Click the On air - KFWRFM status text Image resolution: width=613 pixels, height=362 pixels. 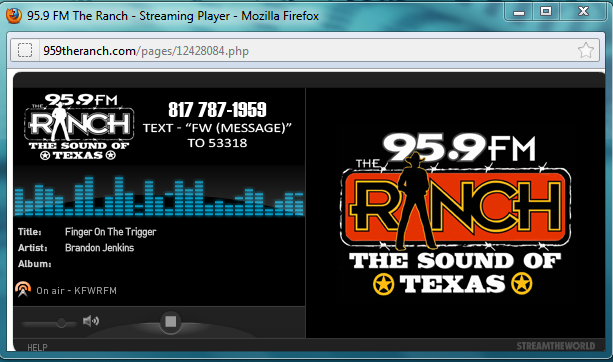tap(77, 290)
